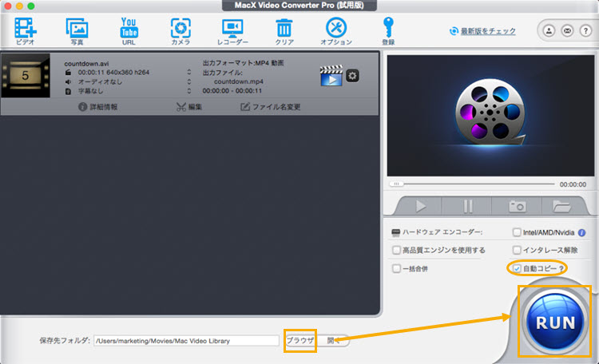Click 開く open folder button
This screenshot has height=364, width=599.
(333, 340)
